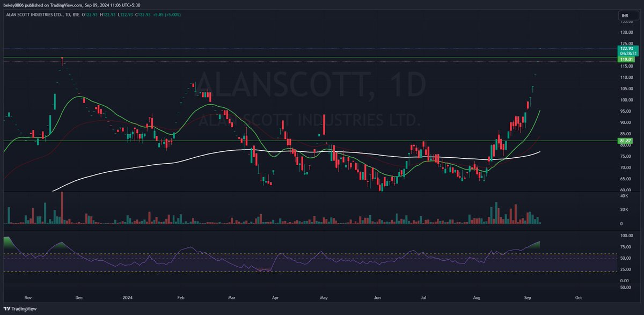The width and height of the screenshot is (644, 315).
Task: Click the 105.00 price scale label
Action: (x=626, y=89)
